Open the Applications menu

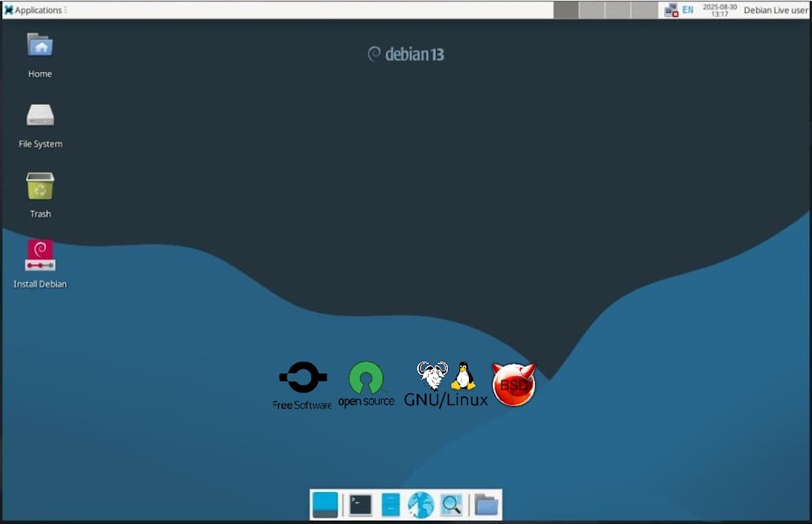(35, 10)
